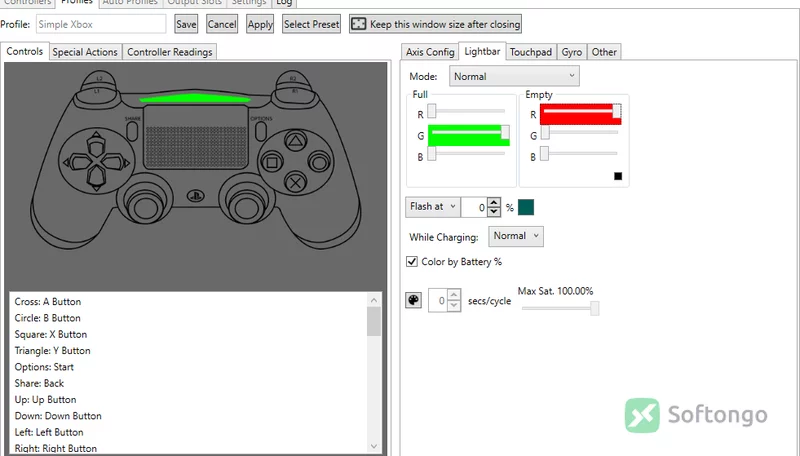800x456 pixels.
Task: Click the Cancel button
Action: point(222,24)
